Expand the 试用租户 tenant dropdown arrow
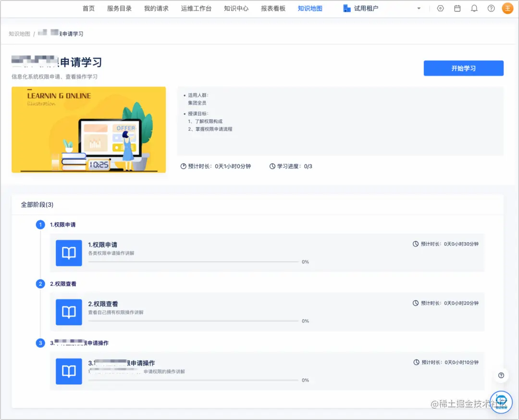Viewport: 519px width, 420px height. point(419,8)
